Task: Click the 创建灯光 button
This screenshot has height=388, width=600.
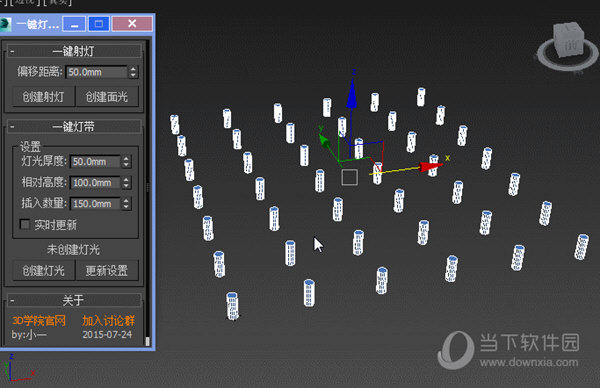Action: click(44, 271)
